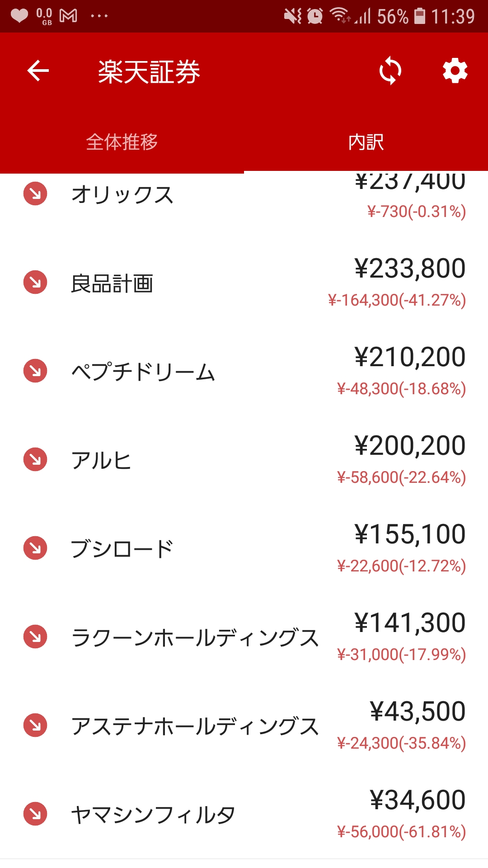Screen dimensions: 488x868
Task: Open the アステナホールディングス holding
Action: (x=195, y=726)
